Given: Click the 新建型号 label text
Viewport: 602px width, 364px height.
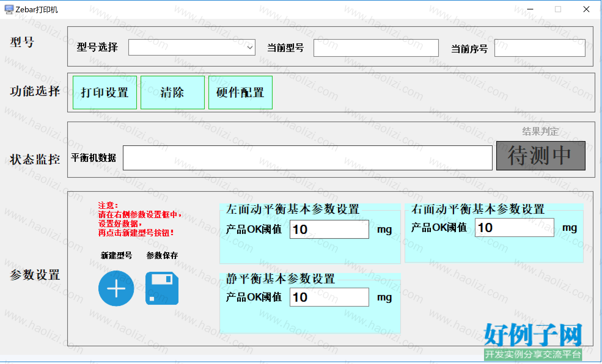Looking at the screenshot, I should point(116,255).
